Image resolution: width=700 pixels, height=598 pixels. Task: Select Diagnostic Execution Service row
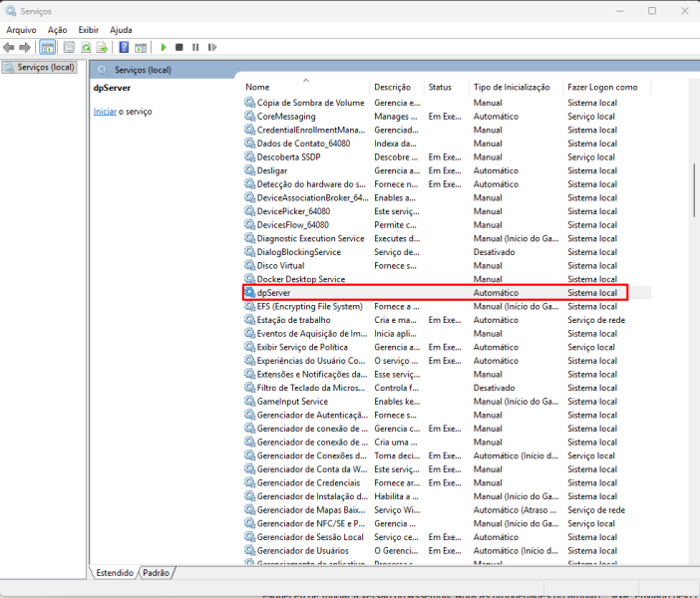(x=447, y=238)
